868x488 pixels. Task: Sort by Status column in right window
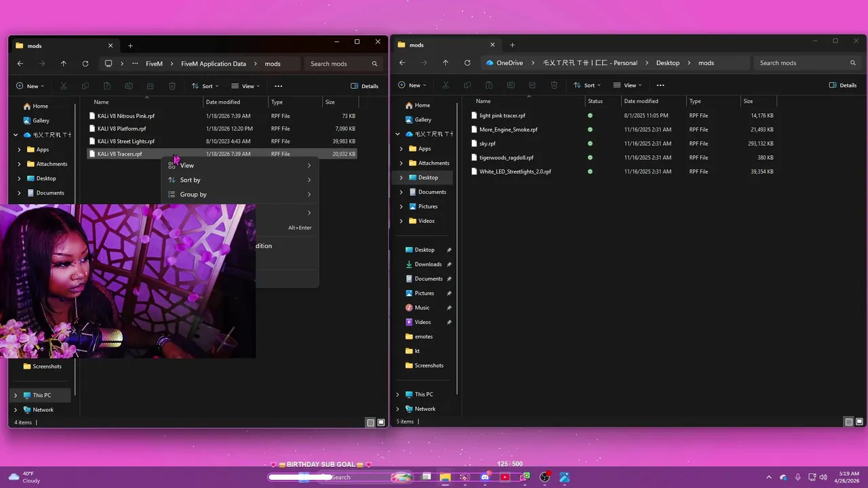604,101
